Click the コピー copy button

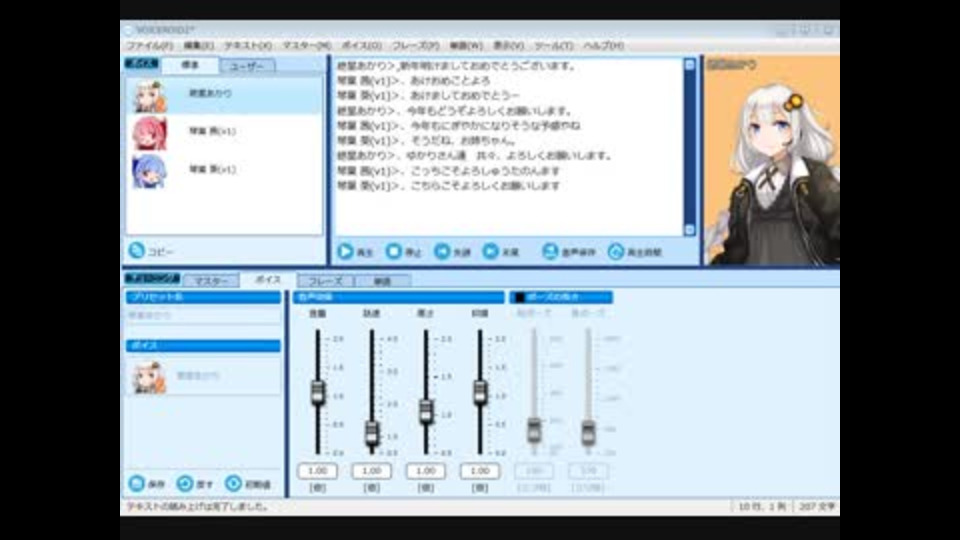pyautogui.click(x=151, y=251)
